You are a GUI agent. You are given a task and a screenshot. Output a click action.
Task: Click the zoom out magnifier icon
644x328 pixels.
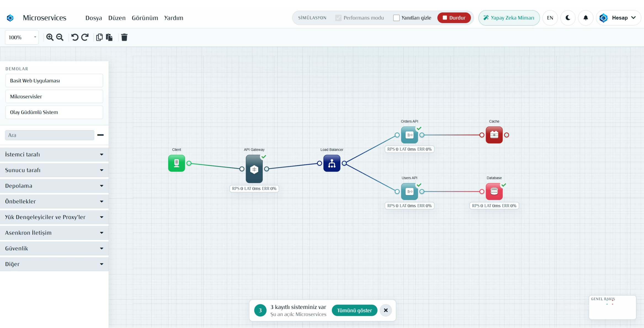[x=60, y=37]
